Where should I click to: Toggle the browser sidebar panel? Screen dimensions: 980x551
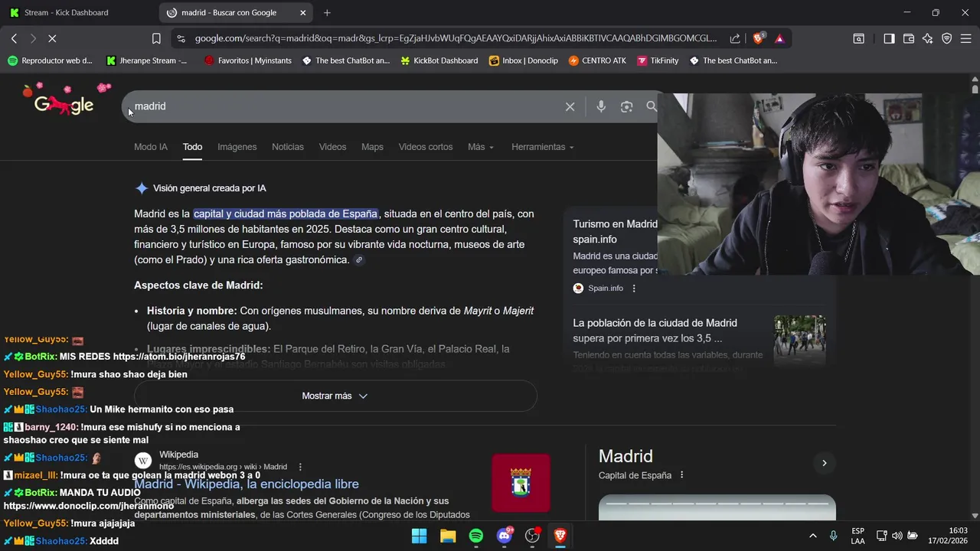coord(889,38)
